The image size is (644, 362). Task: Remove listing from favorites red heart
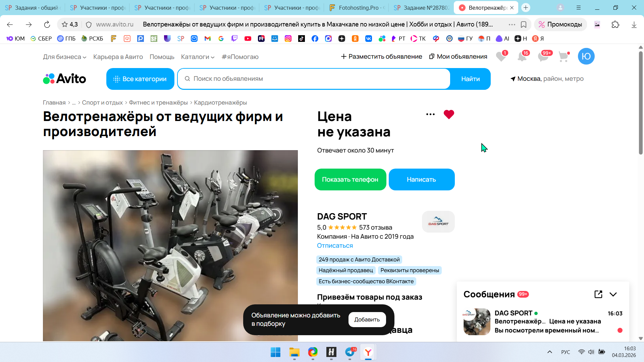click(449, 114)
